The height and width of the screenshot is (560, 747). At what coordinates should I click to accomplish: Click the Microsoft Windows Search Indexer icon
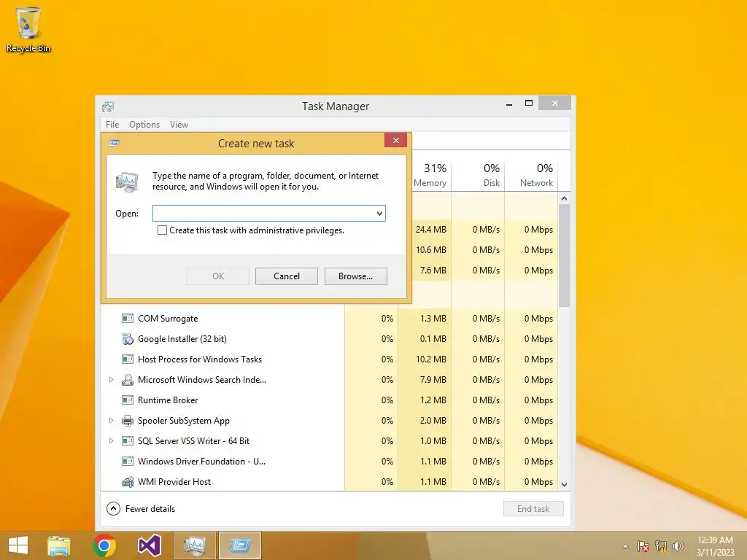point(127,380)
